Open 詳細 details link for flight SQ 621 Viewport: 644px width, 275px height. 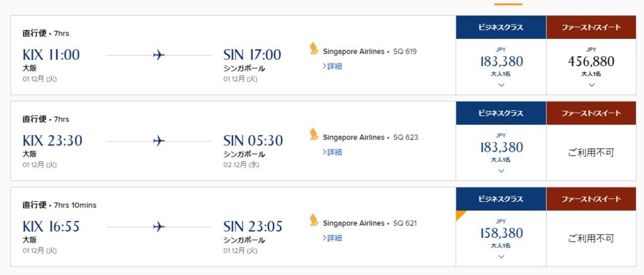(x=332, y=238)
